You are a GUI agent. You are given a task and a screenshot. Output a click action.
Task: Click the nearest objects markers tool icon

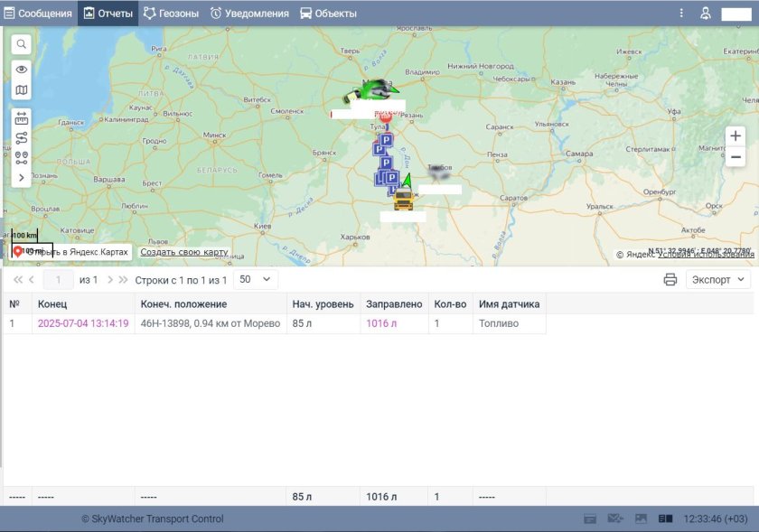tap(22, 157)
